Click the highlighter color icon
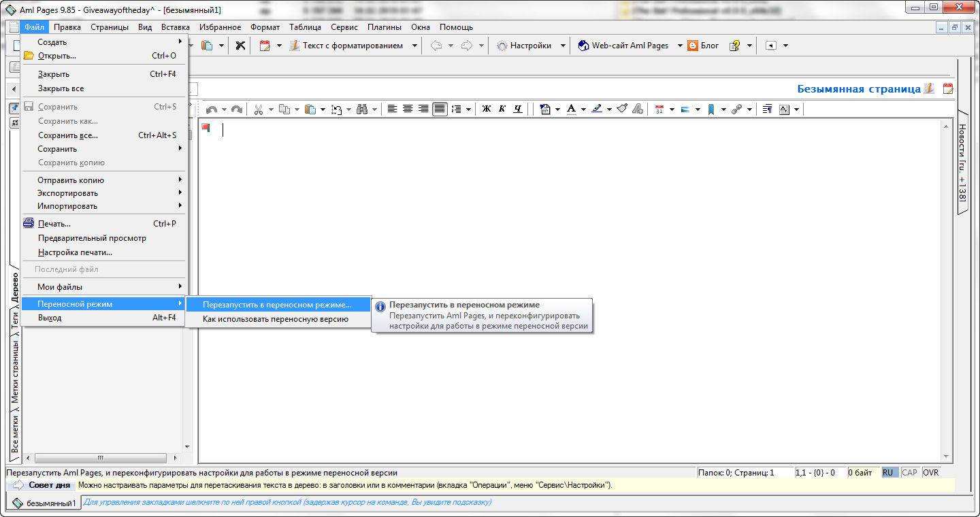The image size is (980, 517). (x=597, y=109)
